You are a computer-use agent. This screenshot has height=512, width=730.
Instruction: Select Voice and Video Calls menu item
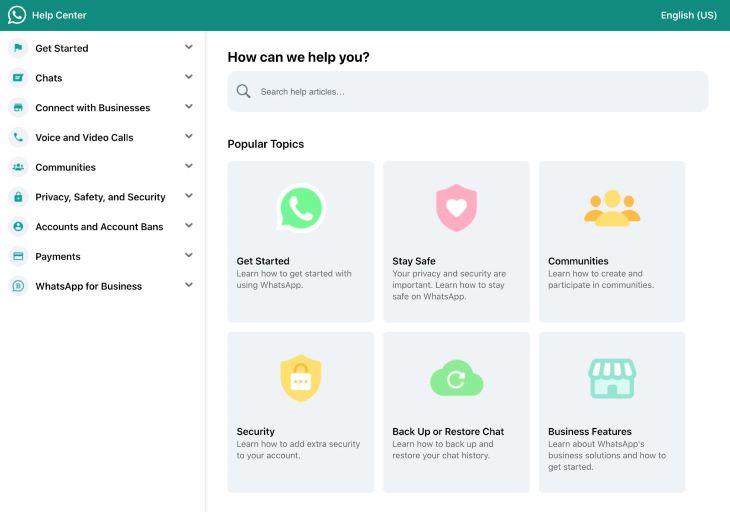tap(84, 138)
